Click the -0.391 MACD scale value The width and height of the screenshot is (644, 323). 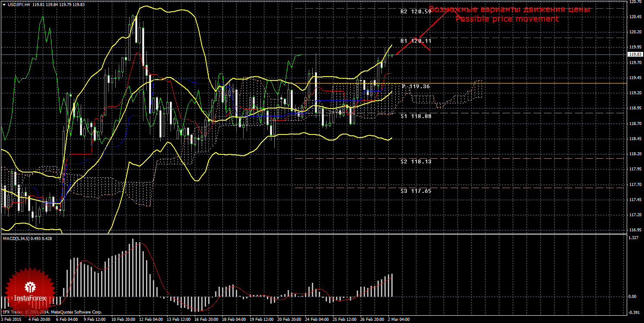click(x=633, y=312)
